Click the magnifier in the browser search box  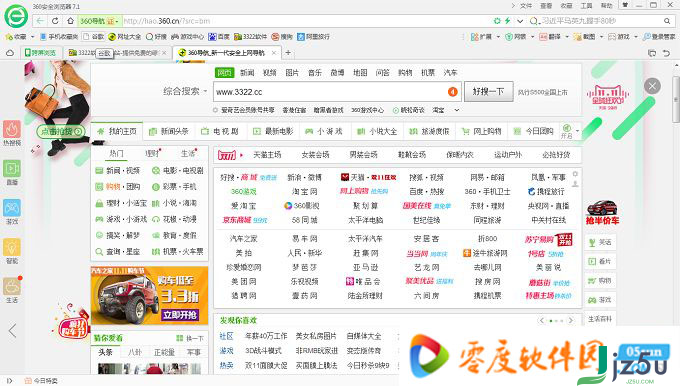667,21
